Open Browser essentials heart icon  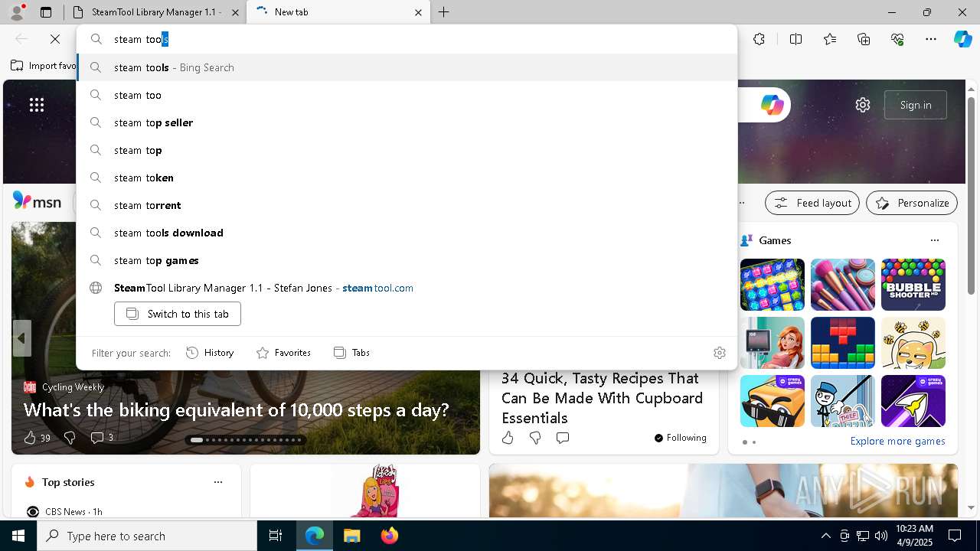pos(898,39)
